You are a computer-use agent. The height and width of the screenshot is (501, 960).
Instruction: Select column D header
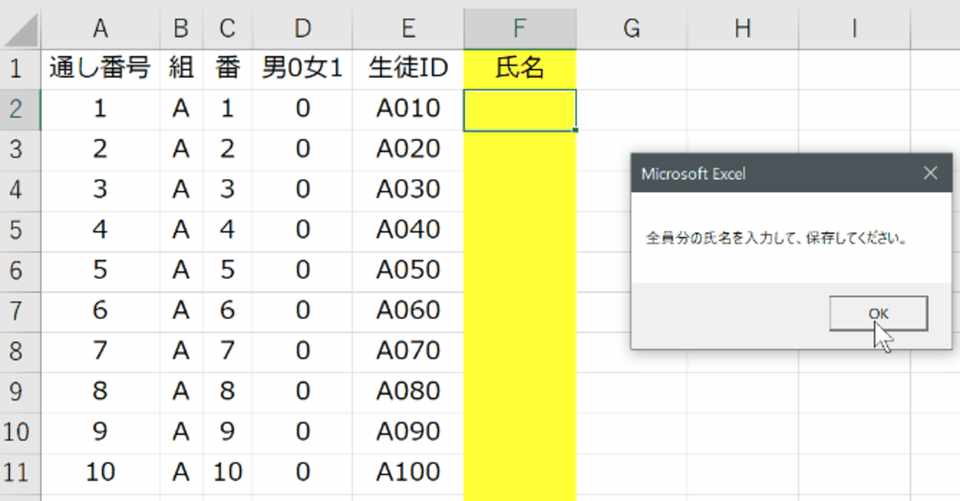point(302,29)
